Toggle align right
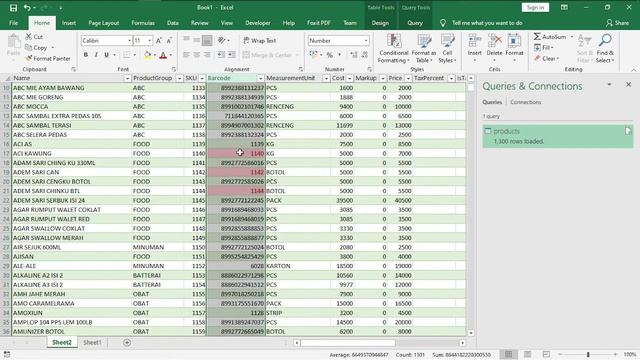This screenshot has height=360, width=640. coord(207,55)
